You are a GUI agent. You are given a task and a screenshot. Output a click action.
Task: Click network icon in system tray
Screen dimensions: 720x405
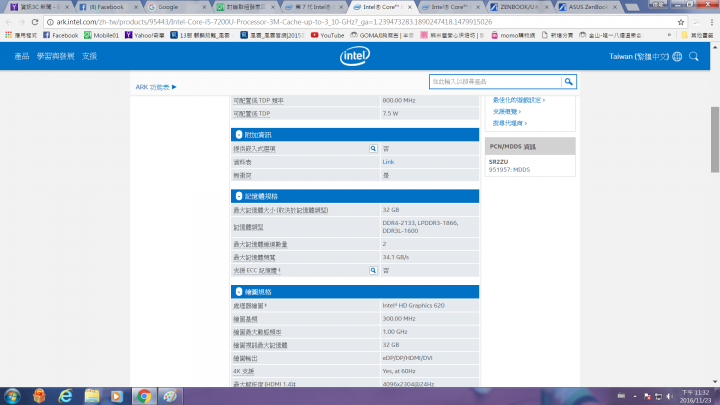(658, 396)
